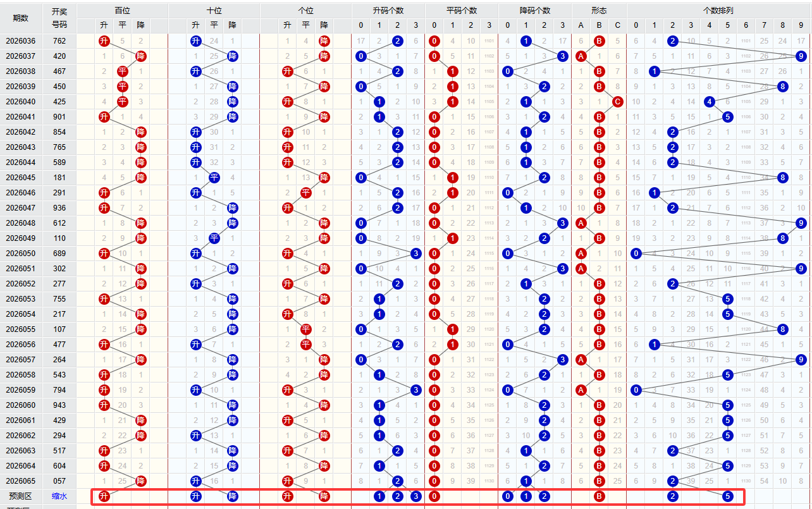
Task: Click the 期数 column header
Action: click(20, 18)
